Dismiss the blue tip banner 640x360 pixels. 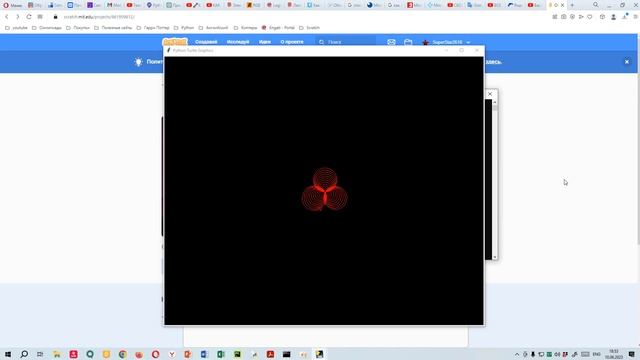[x=627, y=62]
